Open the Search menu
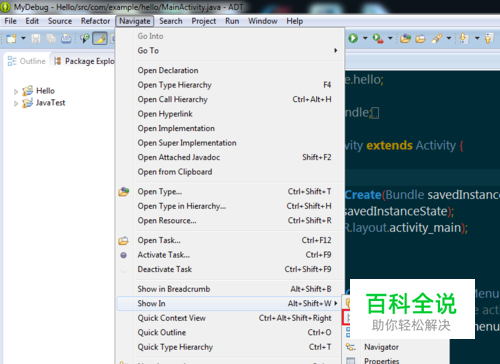The image size is (500, 364). click(x=171, y=21)
